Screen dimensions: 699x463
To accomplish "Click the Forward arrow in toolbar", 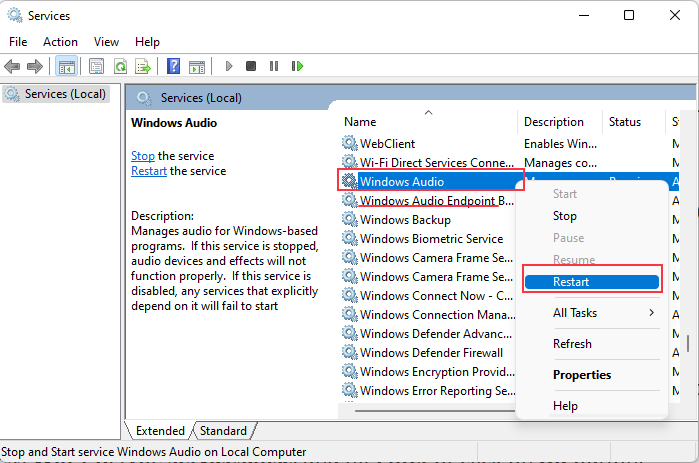I will pyautogui.click(x=34, y=66).
